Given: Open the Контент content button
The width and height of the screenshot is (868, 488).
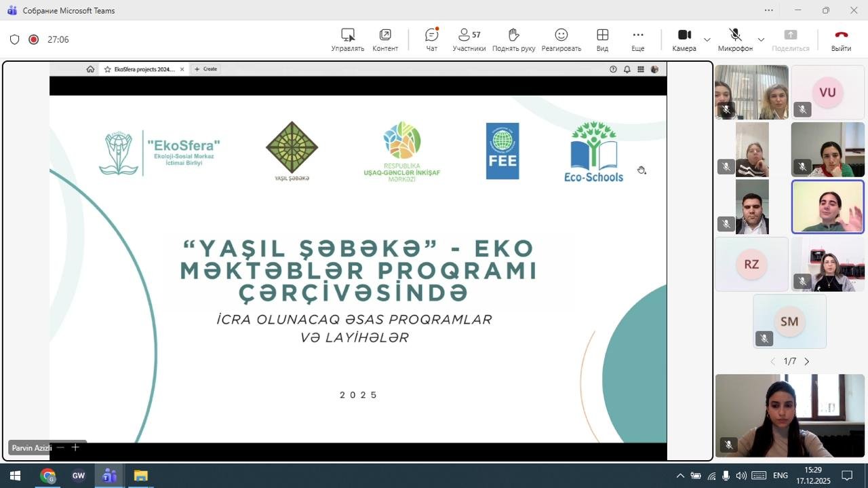Looking at the screenshot, I should pos(385,39).
